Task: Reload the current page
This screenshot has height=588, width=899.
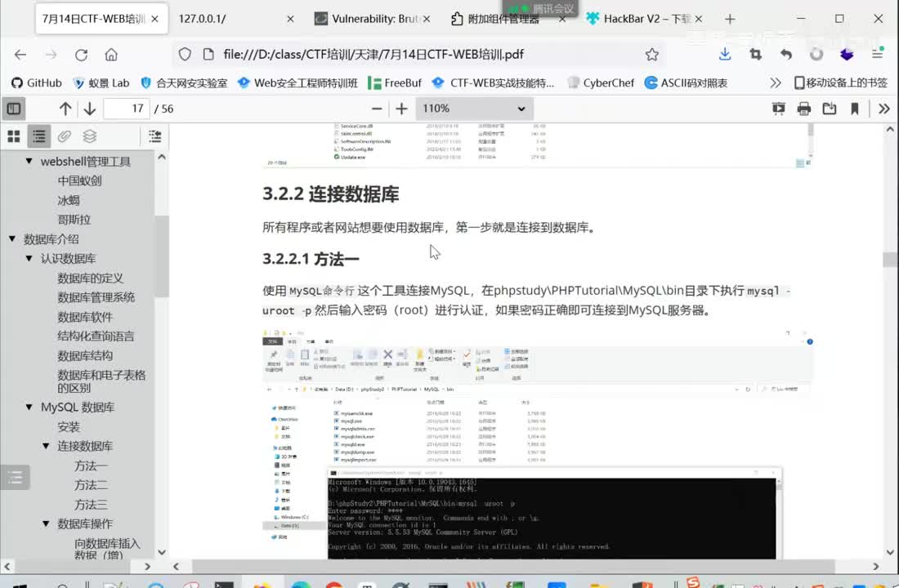Action: pyautogui.click(x=81, y=55)
